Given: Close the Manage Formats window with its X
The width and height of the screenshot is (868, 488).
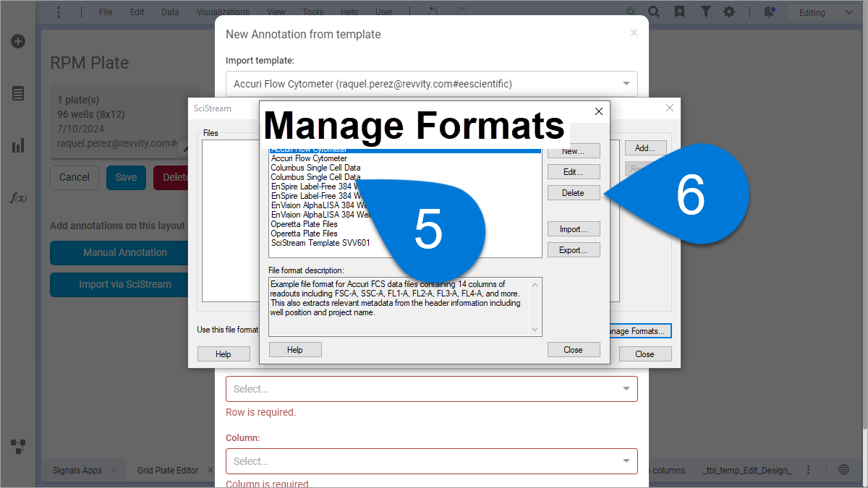Looking at the screenshot, I should coord(598,111).
